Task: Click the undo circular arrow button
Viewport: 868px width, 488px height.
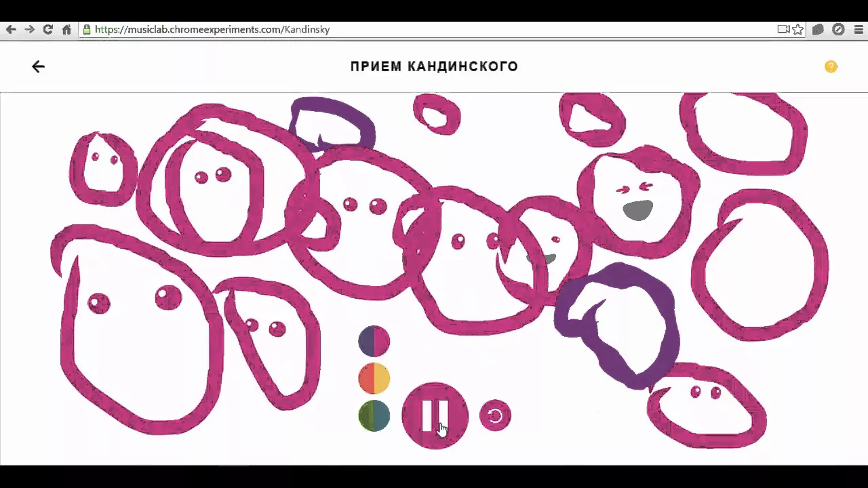Action: pos(495,415)
